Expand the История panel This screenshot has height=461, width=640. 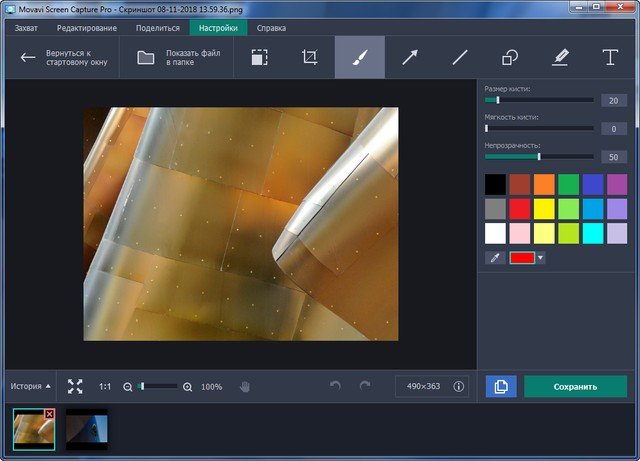click(31, 386)
